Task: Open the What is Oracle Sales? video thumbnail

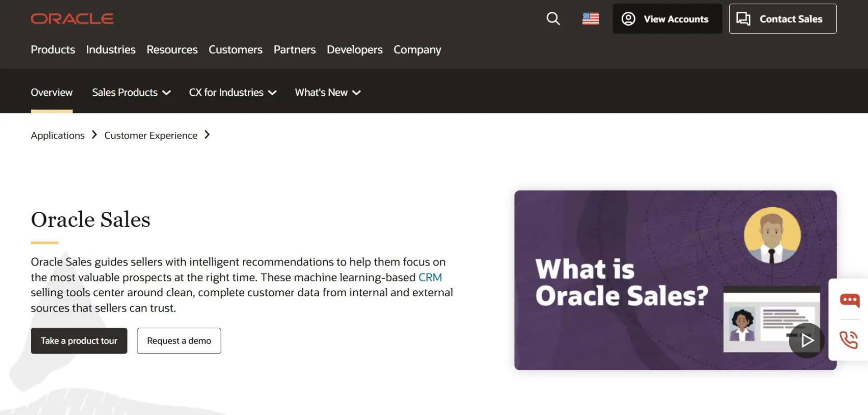Action: [x=675, y=280]
